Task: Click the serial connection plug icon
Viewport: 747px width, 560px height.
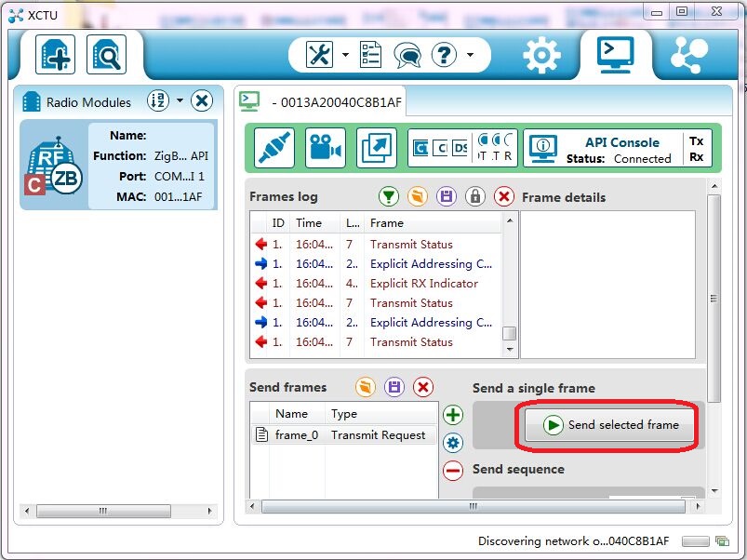Action: click(276, 149)
